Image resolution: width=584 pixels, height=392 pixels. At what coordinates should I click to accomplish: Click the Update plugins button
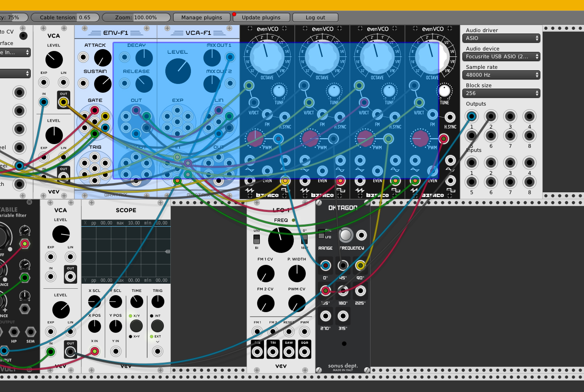[x=261, y=17]
